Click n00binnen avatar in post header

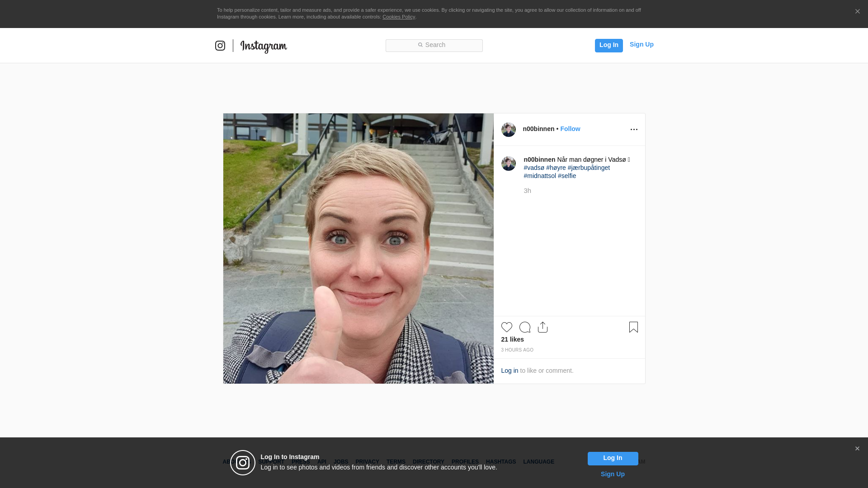508,130
